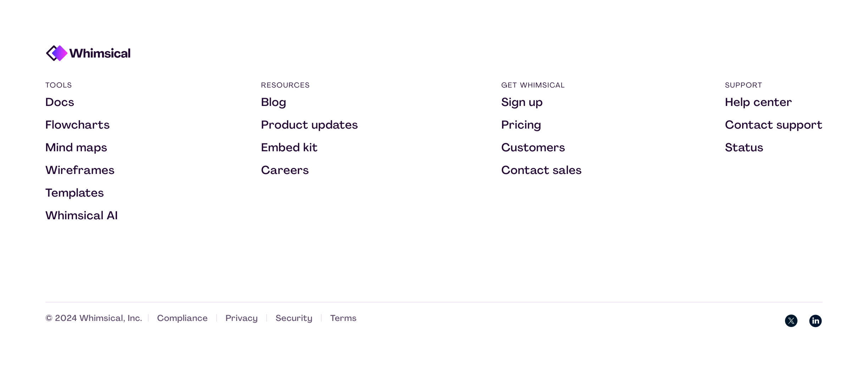868x373 pixels.
Task: Browse the Templates link
Action: pos(74,193)
